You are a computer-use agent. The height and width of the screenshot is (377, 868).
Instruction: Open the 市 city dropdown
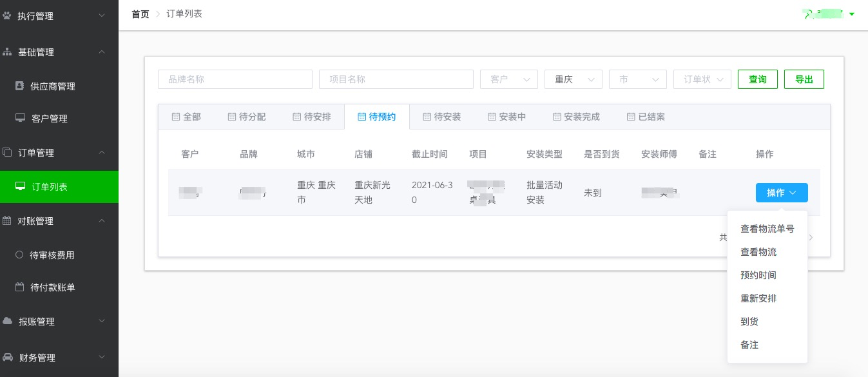[638, 79]
